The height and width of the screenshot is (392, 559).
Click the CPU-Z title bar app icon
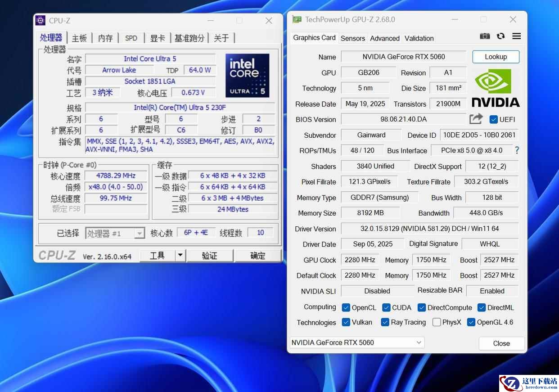coord(41,21)
